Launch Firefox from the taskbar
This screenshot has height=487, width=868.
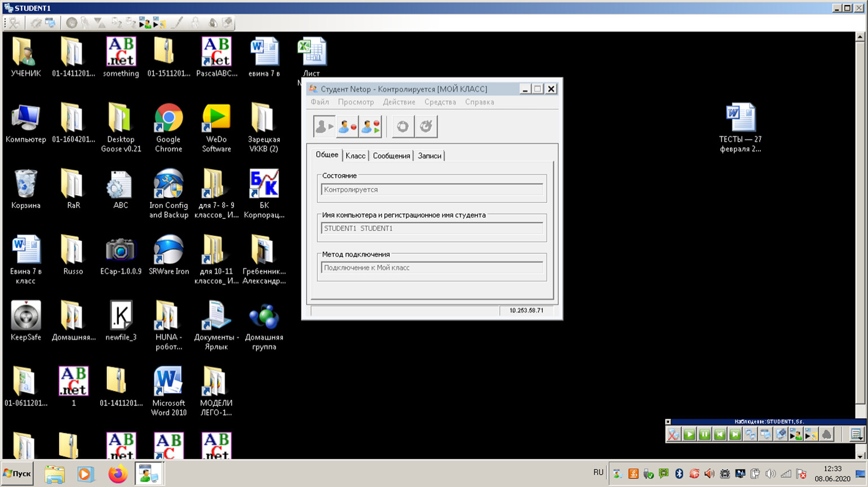coord(118,474)
